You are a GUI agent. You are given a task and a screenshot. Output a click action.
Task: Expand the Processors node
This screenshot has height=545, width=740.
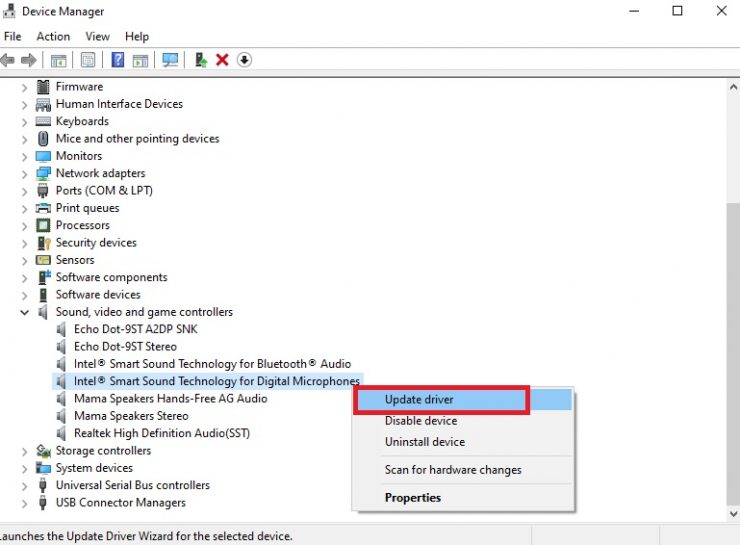25,226
